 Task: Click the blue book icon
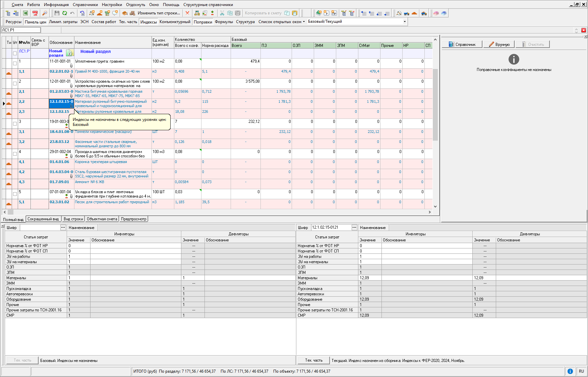coord(444,13)
